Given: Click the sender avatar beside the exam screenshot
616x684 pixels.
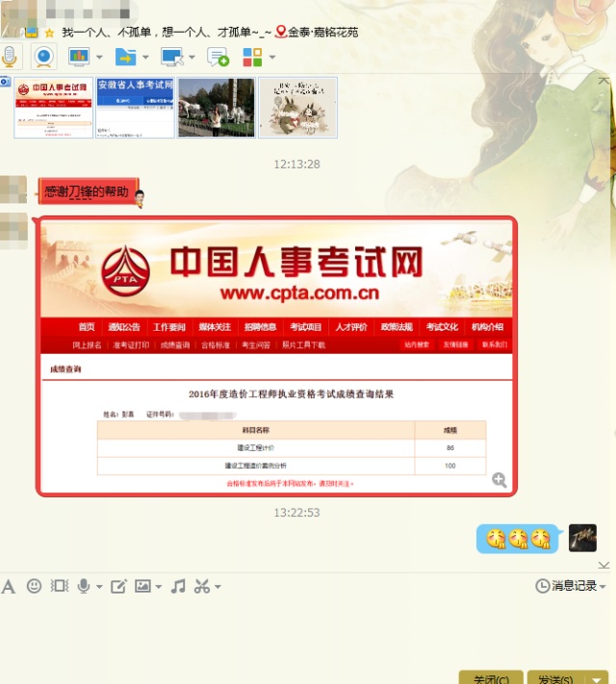Looking at the screenshot, I should [x=13, y=231].
